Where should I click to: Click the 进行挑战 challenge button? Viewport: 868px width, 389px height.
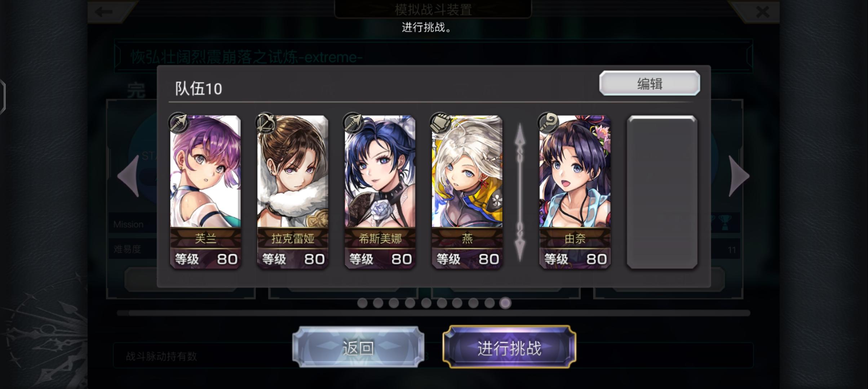[x=509, y=348]
